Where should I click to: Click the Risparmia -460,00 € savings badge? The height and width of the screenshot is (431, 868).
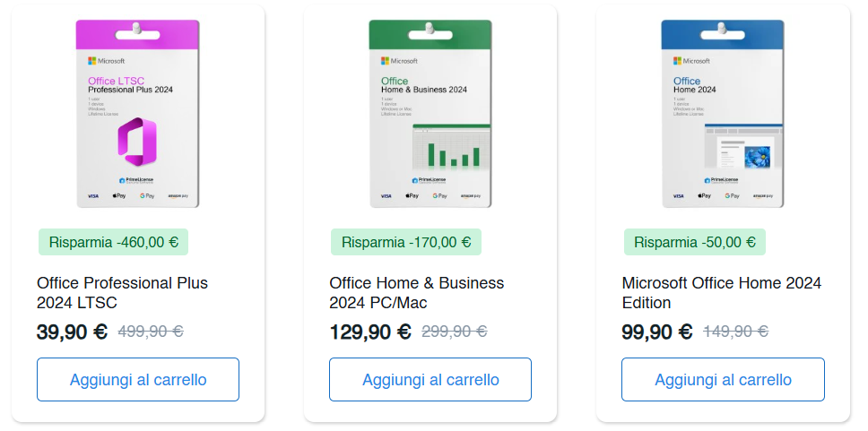113,242
